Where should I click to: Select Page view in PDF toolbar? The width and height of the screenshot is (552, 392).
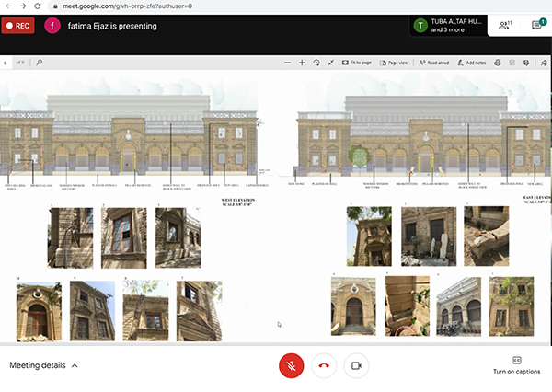tap(394, 63)
